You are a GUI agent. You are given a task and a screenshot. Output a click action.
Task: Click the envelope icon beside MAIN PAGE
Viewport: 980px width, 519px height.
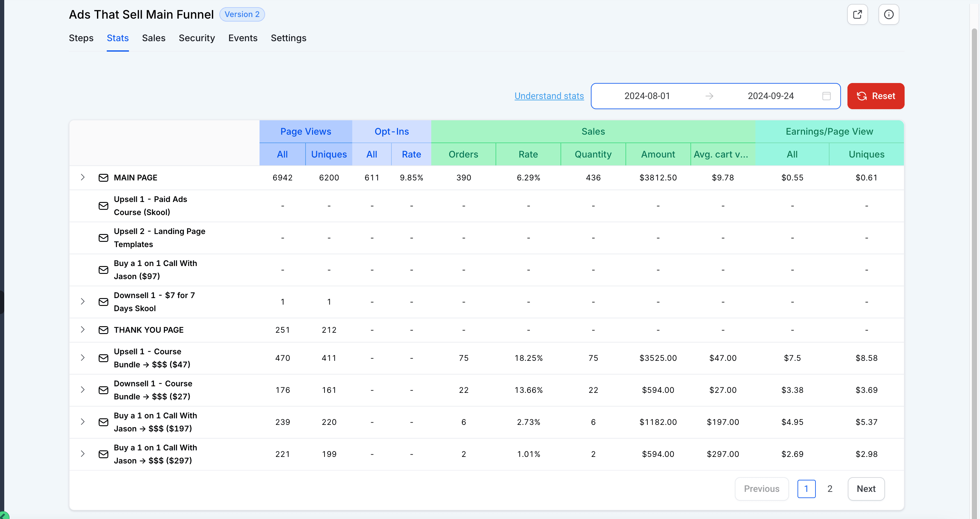[x=103, y=178]
